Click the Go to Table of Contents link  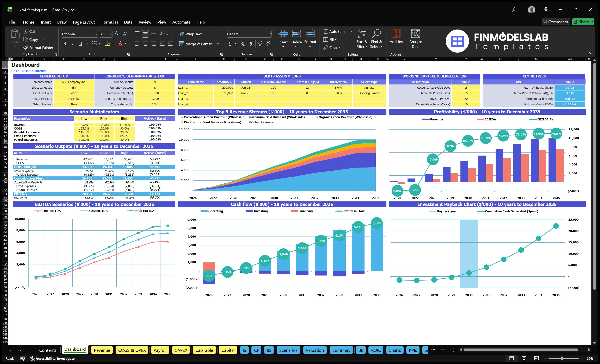pyautogui.click(x=28, y=71)
